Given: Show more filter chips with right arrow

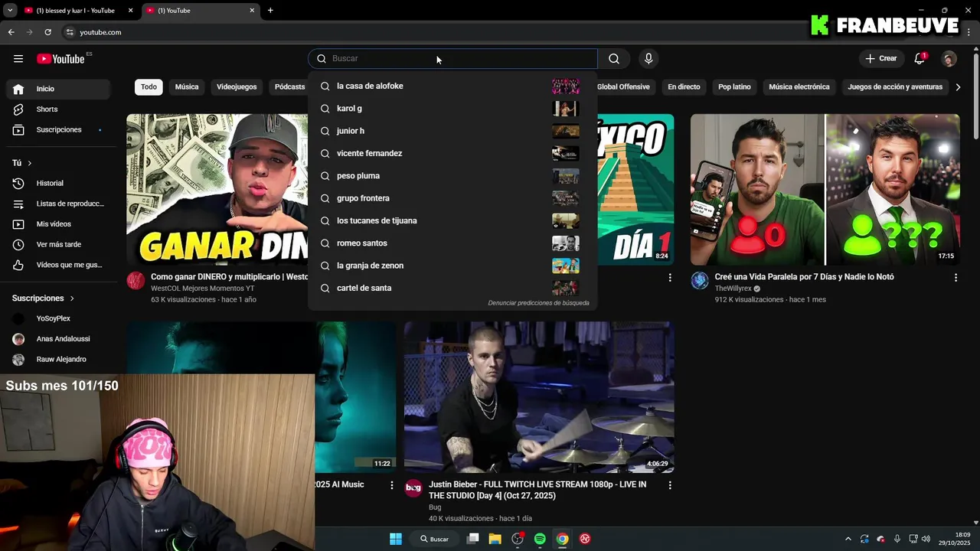Looking at the screenshot, I should (x=958, y=87).
